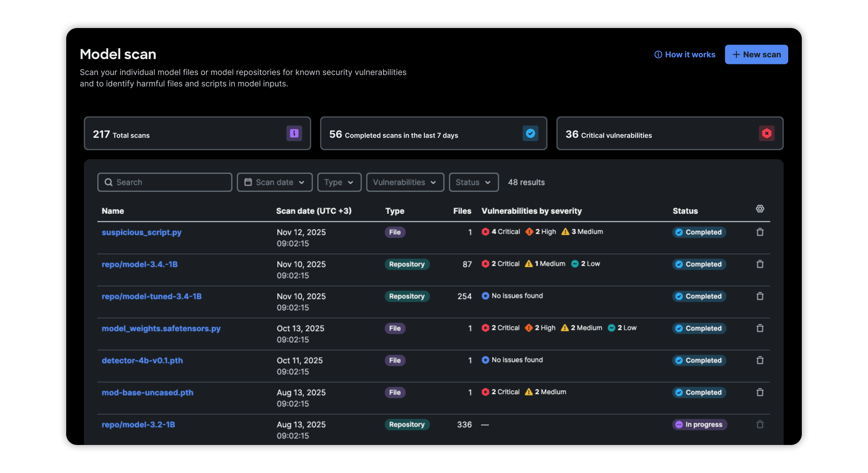Viewport: 868px width, 473px height.
Task: Open the table column settings gear
Action: [x=760, y=209]
